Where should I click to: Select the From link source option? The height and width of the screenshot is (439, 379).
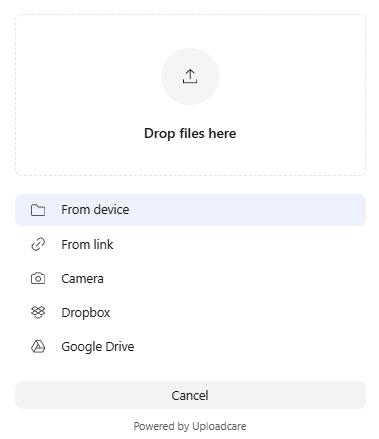click(x=190, y=244)
